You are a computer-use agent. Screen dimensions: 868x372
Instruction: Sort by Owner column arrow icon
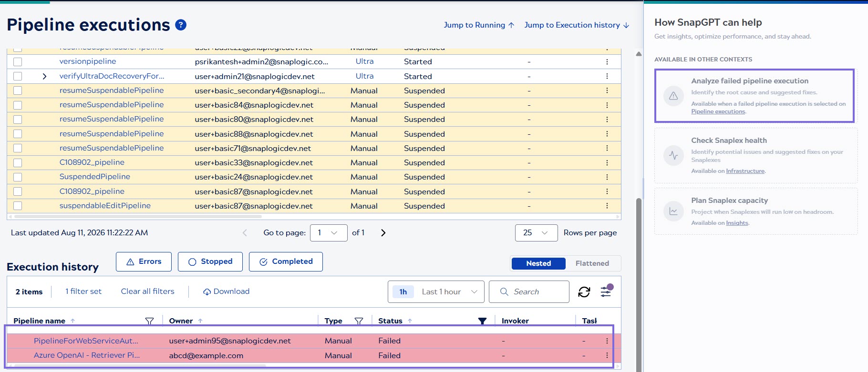[x=200, y=321]
